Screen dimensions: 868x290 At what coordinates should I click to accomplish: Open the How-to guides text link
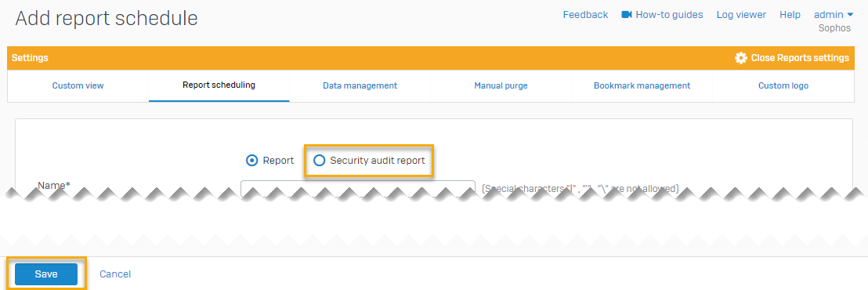(669, 15)
